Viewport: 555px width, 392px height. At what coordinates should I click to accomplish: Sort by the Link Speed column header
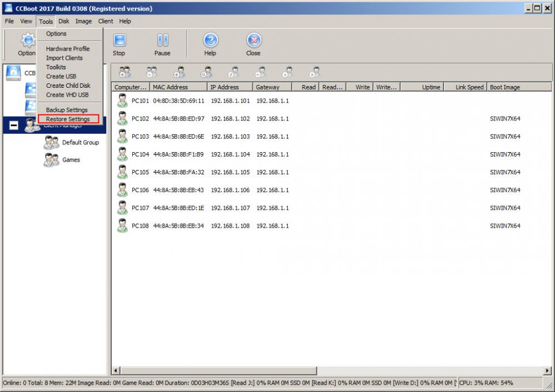coord(466,87)
